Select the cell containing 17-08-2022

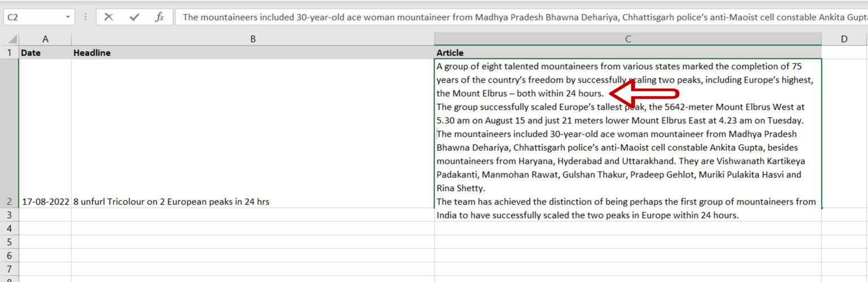coord(45,201)
